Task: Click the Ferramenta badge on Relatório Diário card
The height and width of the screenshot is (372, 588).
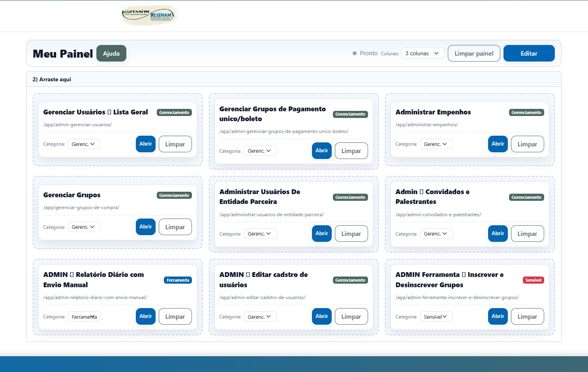Action: point(178,280)
